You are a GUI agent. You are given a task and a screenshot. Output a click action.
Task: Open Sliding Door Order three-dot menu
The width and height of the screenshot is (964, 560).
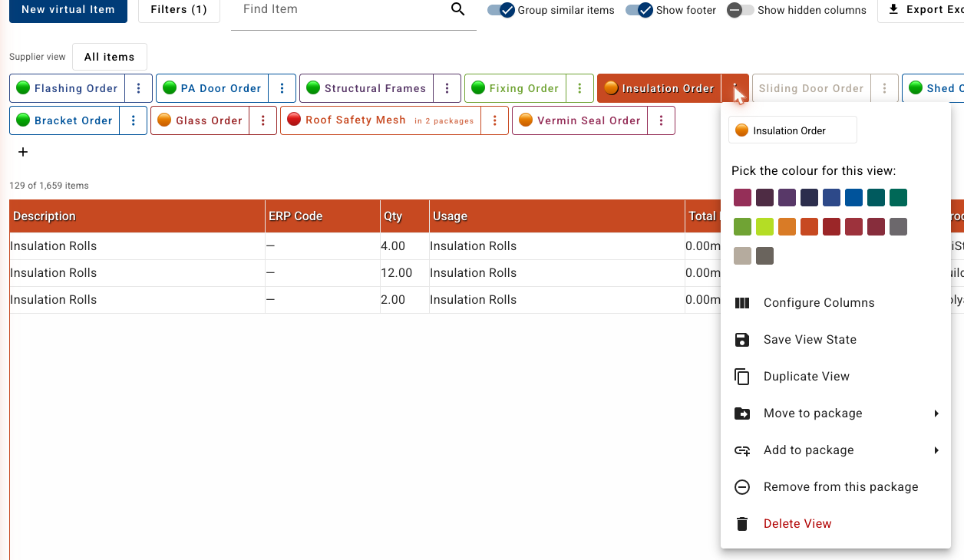click(x=884, y=88)
